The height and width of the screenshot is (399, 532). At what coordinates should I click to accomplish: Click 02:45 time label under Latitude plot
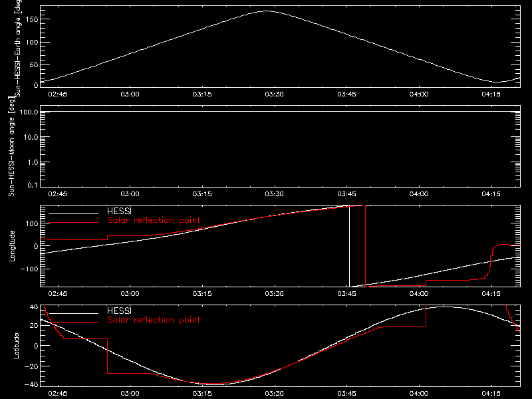click(58, 393)
